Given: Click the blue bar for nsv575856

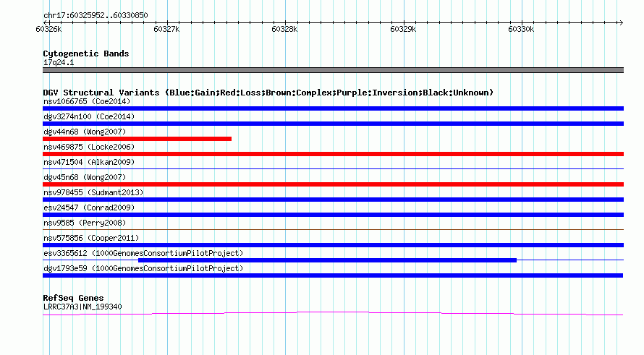Looking at the screenshot, I should coord(333,245).
